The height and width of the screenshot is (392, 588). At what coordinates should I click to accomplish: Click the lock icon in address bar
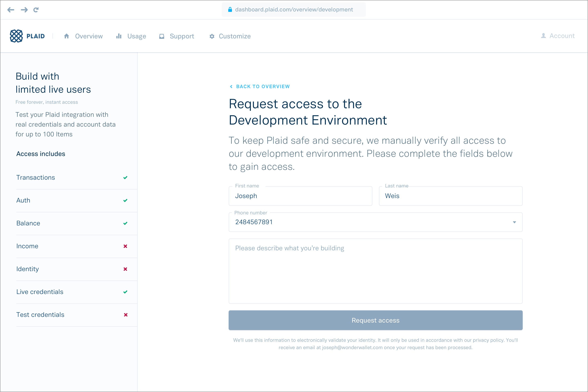230,10
